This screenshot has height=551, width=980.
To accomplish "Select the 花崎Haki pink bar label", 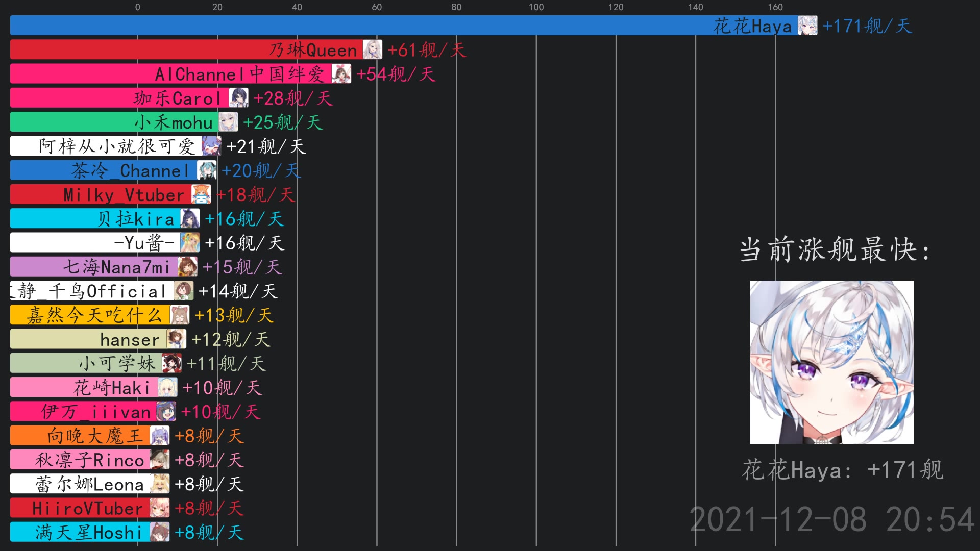I will 112,388.
